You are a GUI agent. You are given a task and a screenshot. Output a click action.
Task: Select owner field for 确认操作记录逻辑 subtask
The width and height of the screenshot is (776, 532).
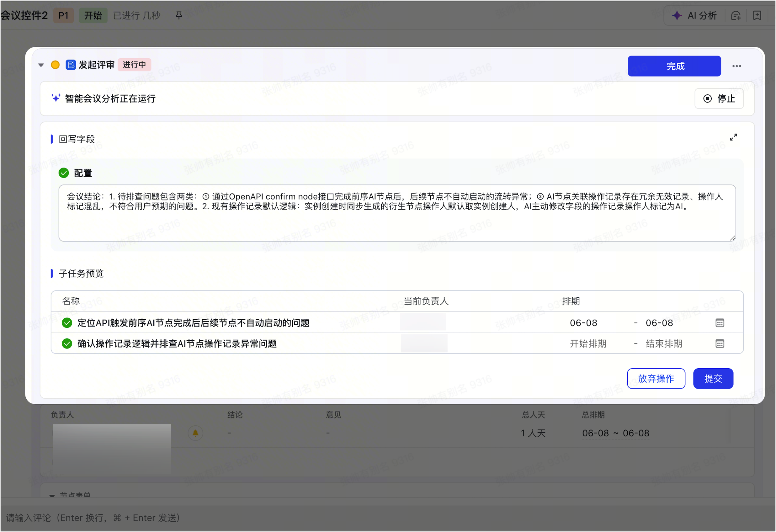click(424, 344)
